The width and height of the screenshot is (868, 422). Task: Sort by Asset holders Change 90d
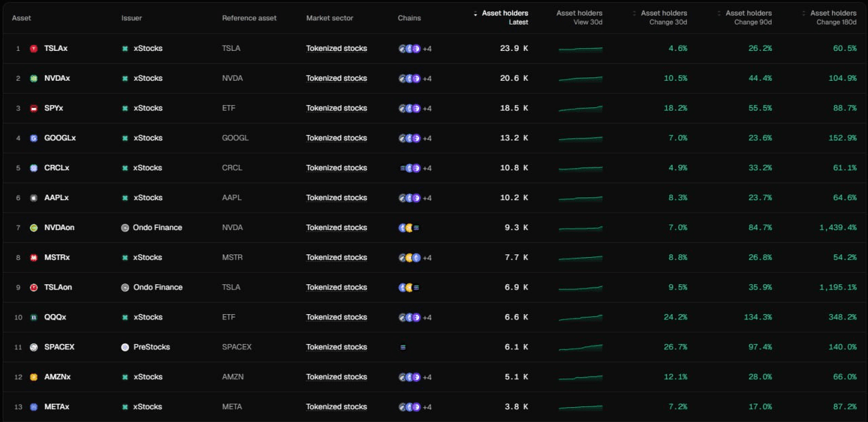[x=748, y=17]
